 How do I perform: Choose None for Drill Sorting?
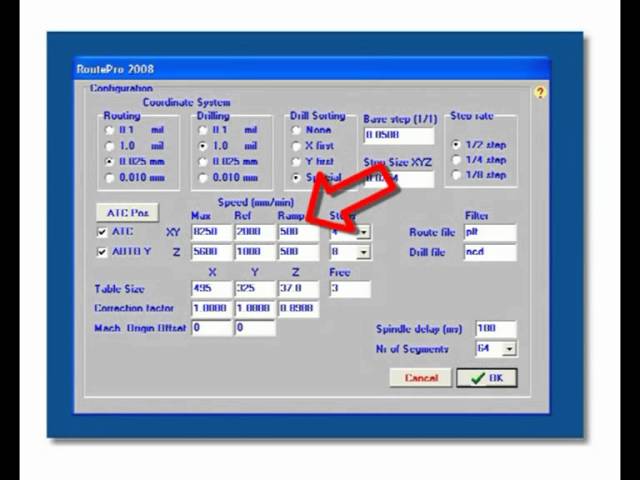click(296, 130)
